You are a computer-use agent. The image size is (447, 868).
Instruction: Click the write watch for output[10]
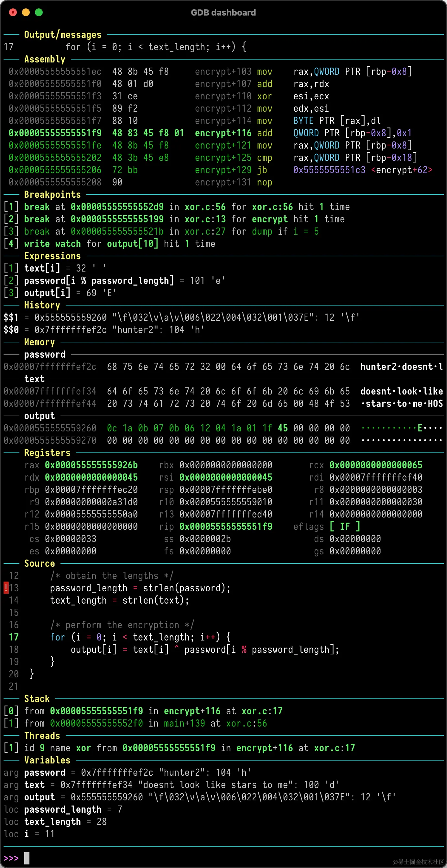tap(109, 244)
